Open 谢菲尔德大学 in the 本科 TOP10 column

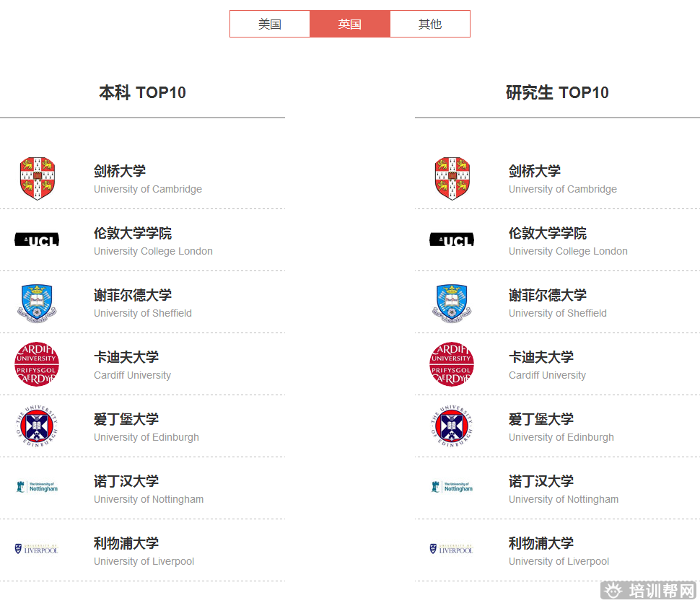[x=133, y=295]
